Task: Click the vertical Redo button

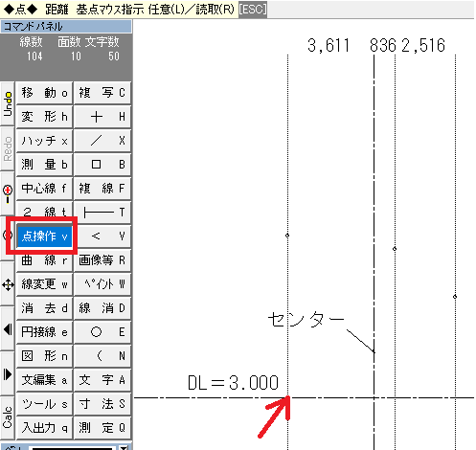Action: [8, 148]
